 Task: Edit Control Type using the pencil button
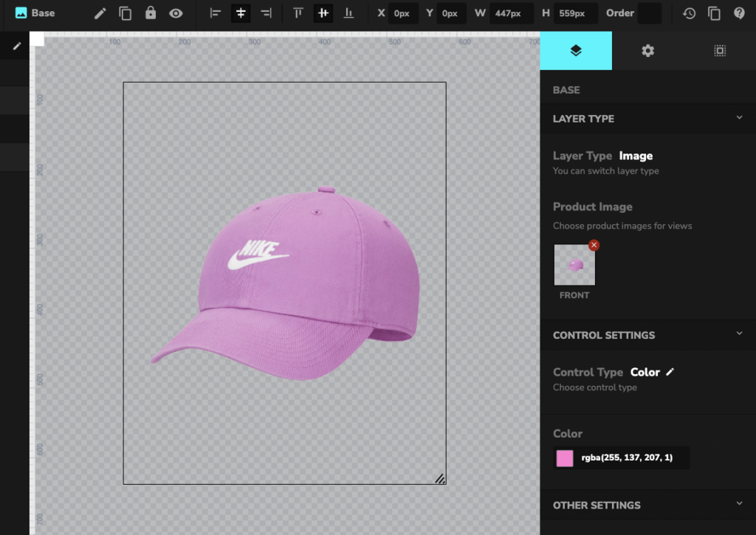(670, 372)
